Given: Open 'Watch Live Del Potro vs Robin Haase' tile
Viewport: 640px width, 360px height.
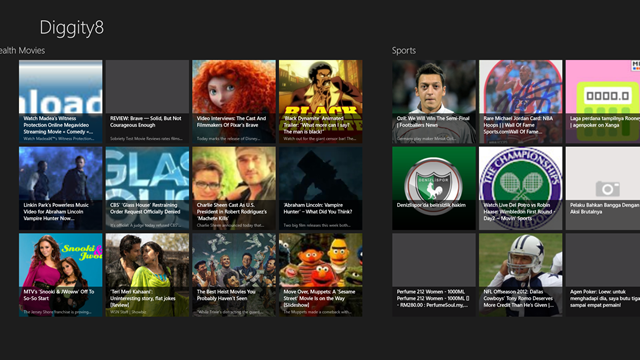Looking at the screenshot, I should point(520,188).
